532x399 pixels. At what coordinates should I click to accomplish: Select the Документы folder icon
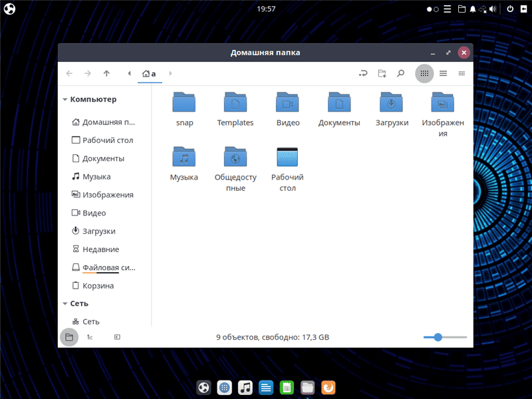tap(339, 102)
